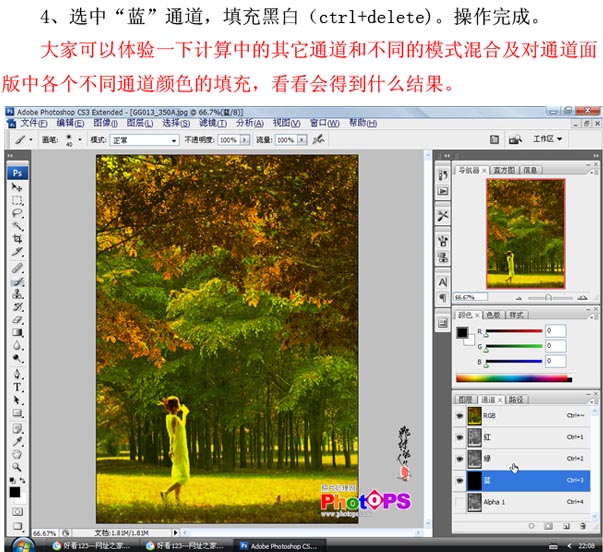The image size is (603, 552).
Task: Click the Go to Bridge icon
Action: click(x=515, y=139)
